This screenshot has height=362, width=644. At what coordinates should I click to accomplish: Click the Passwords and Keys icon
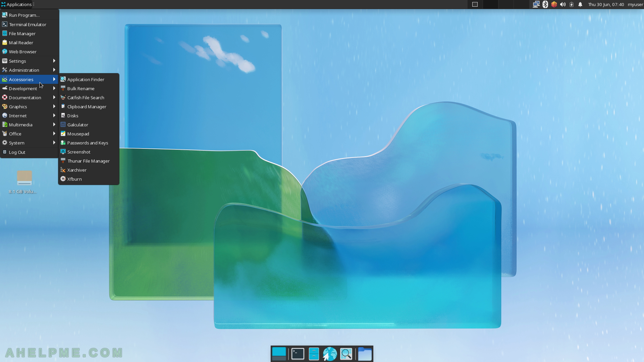click(x=63, y=143)
